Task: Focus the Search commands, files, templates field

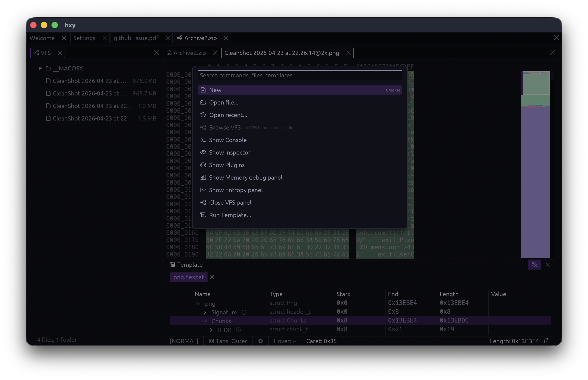Action: (299, 75)
